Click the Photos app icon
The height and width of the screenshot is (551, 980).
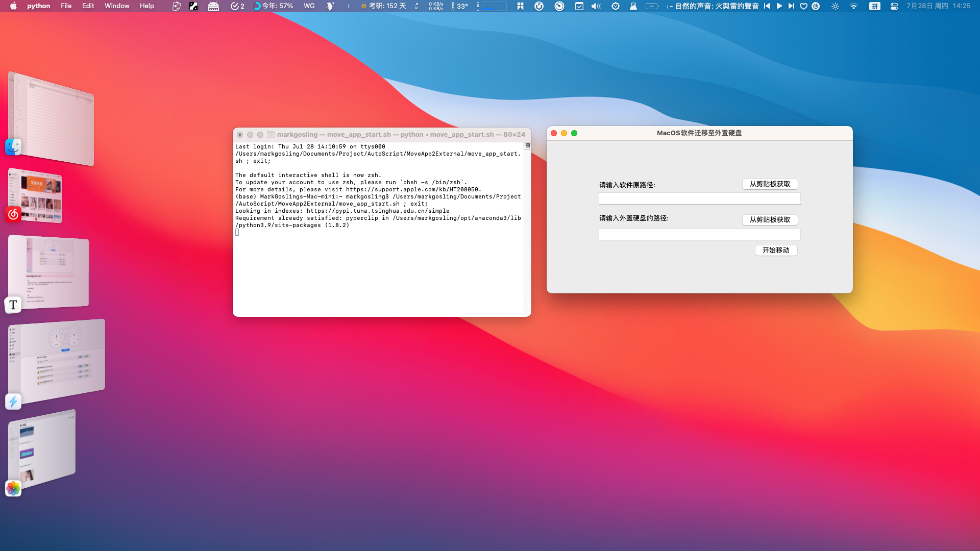coord(13,489)
